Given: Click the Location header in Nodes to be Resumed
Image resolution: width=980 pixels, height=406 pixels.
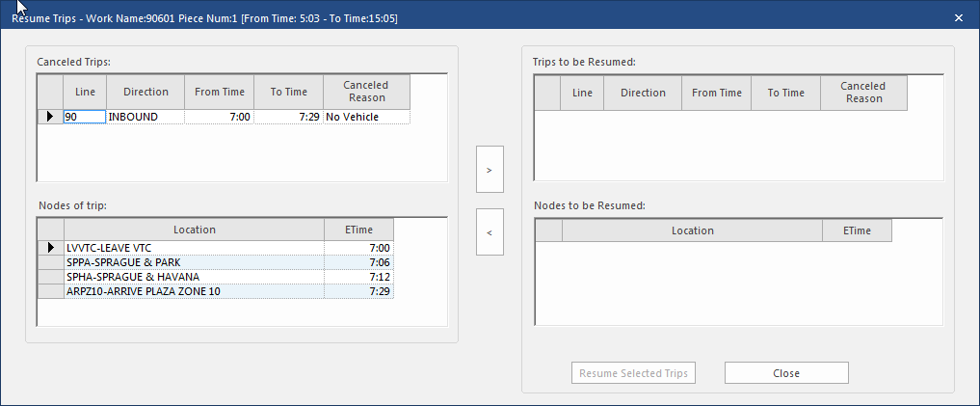Looking at the screenshot, I should (692, 230).
